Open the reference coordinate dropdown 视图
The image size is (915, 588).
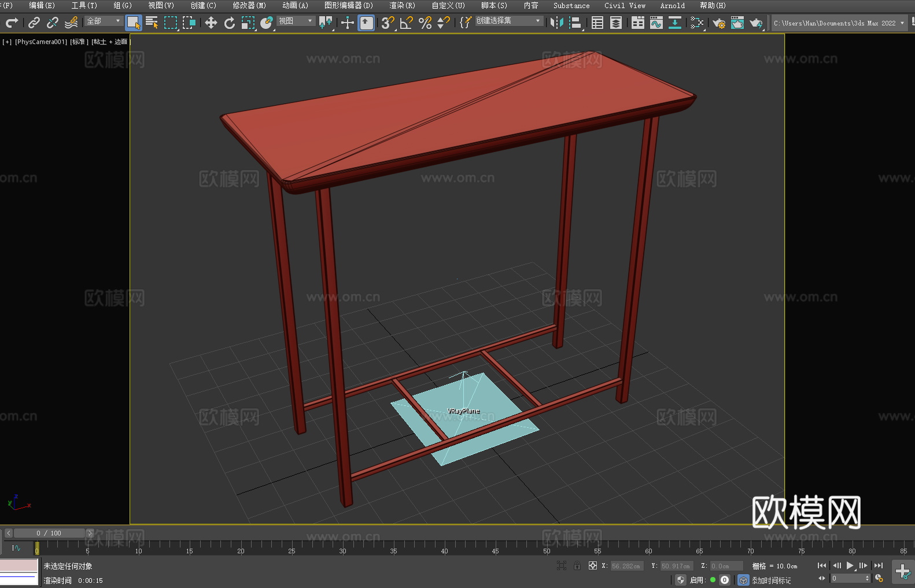click(x=296, y=21)
